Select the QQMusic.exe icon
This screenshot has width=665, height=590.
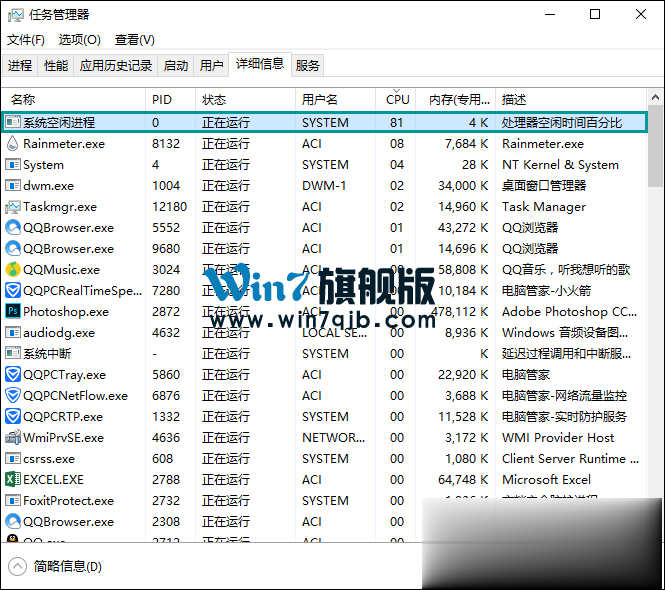tap(13, 270)
